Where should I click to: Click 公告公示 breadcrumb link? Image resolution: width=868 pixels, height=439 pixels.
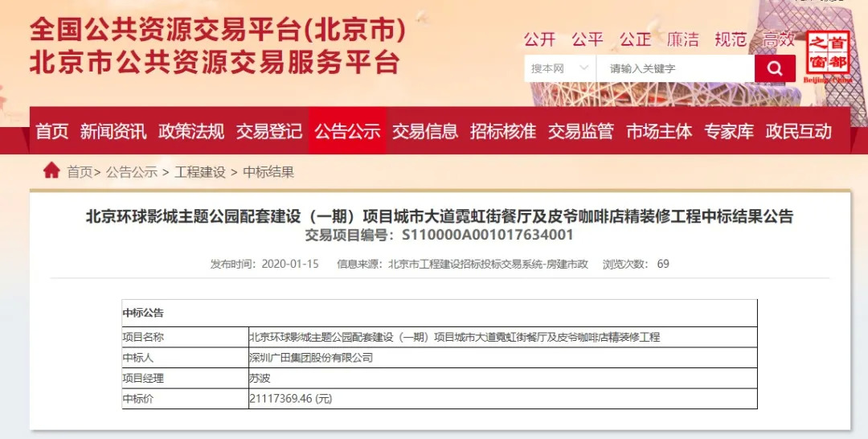(x=132, y=172)
